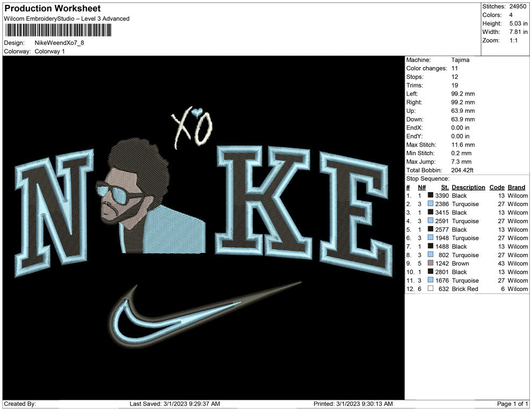The image size is (532, 409).
Task: Click stitch count '2386' in stop 2
Action: [x=442, y=204]
